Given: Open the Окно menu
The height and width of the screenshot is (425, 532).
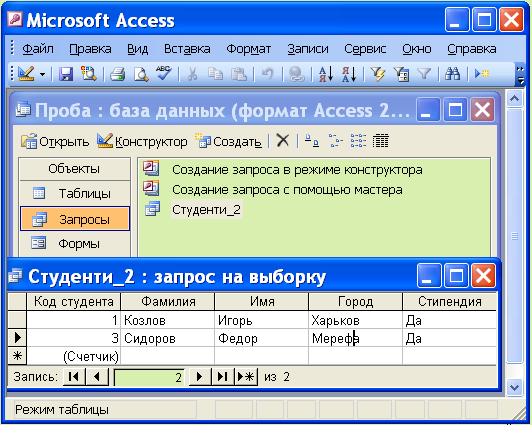Looking at the screenshot, I should [417, 49].
